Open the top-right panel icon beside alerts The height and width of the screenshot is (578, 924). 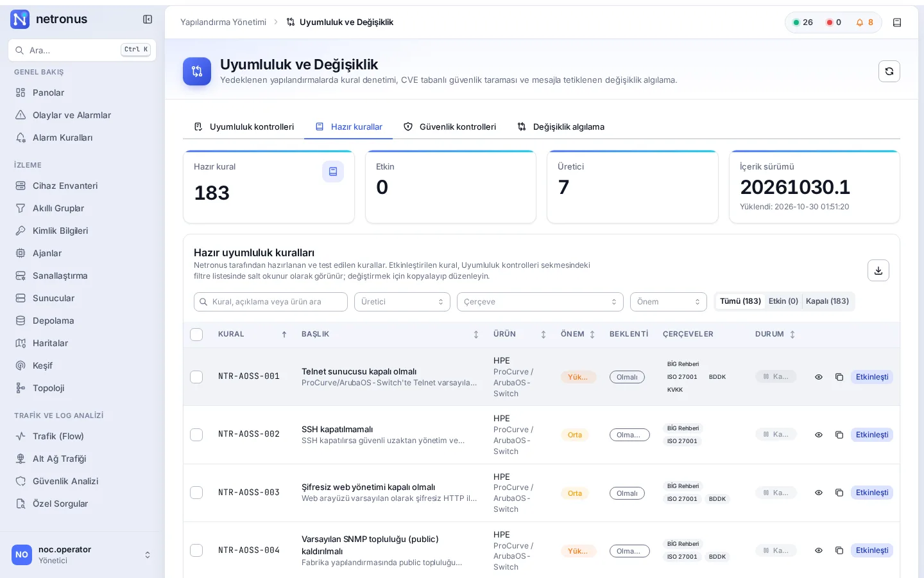pyautogui.click(x=897, y=22)
